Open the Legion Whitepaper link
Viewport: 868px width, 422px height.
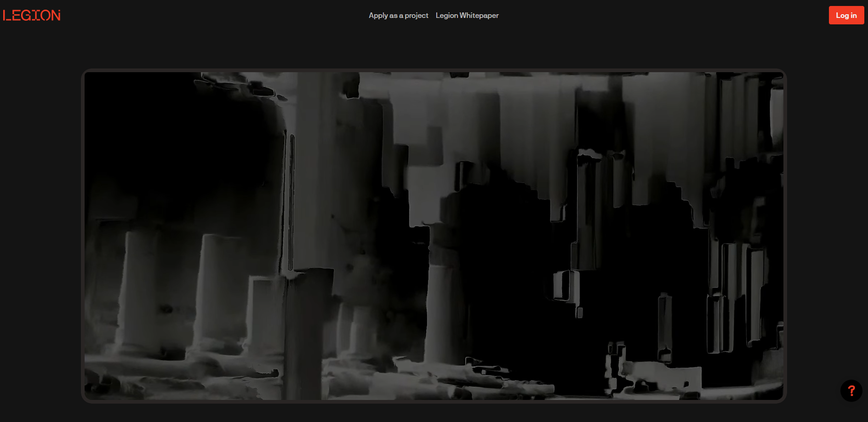467,16
